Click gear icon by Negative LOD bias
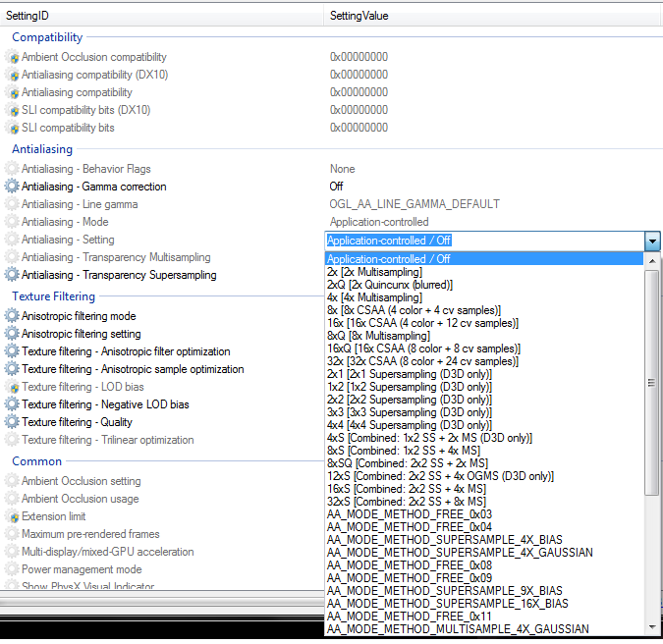Viewport: 663px width, 644px height. click(x=12, y=404)
